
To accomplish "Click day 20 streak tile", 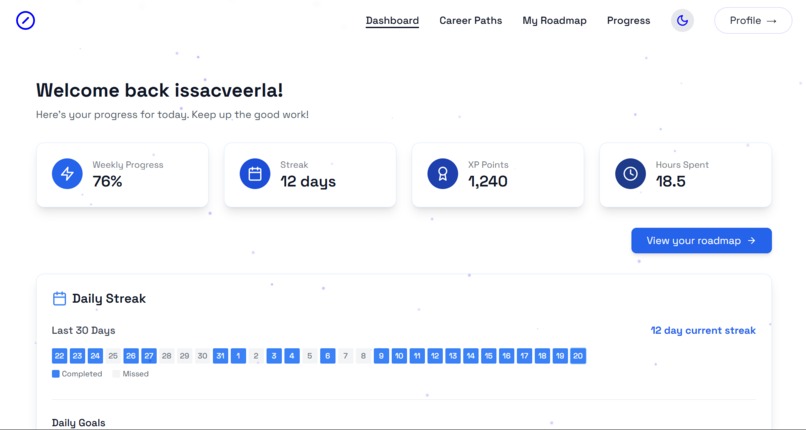I will [x=578, y=356].
